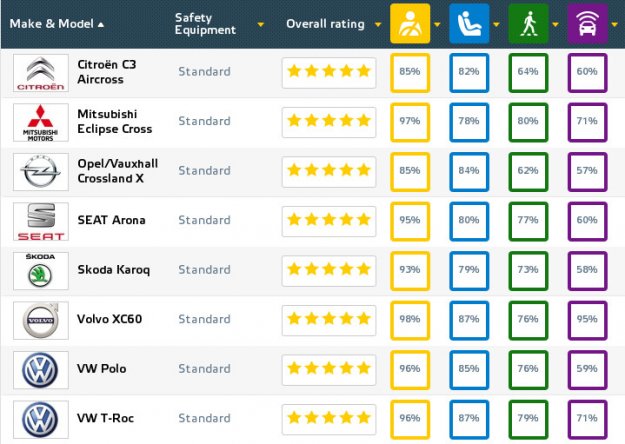Expand the arrow beside the purple assist icon
Viewport: 625px width, 444px height.
[615, 25]
